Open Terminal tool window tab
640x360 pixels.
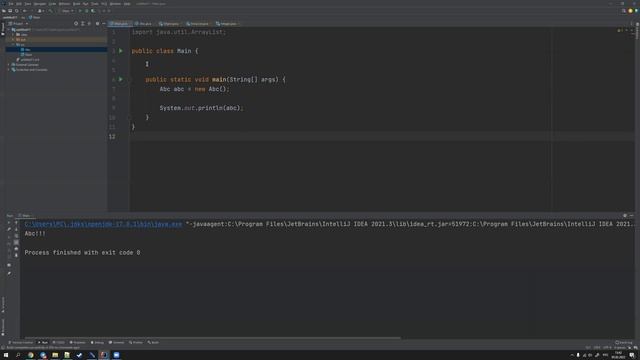click(x=116, y=342)
